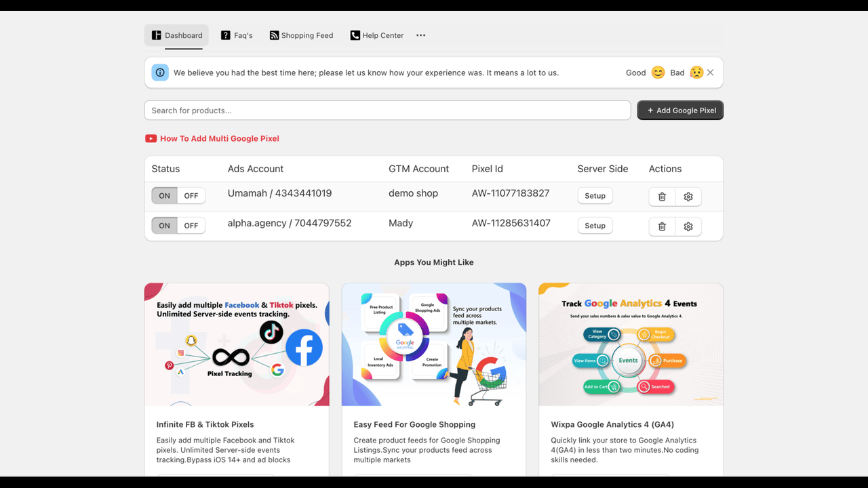Click the Apps You Might Like heading

click(x=434, y=262)
